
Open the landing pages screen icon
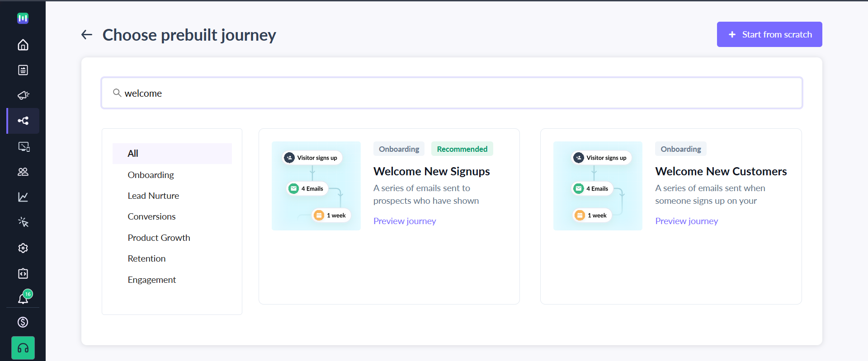pyautogui.click(x=23, y=146)
